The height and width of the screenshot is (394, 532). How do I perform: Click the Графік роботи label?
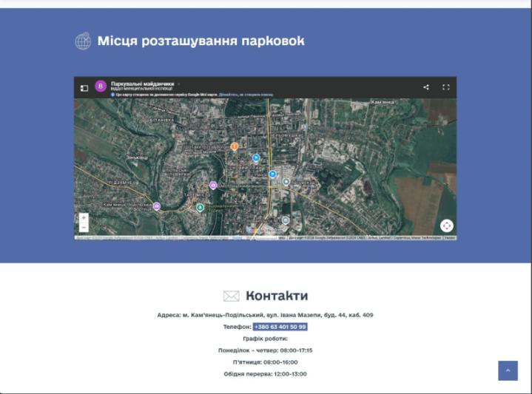266,339
